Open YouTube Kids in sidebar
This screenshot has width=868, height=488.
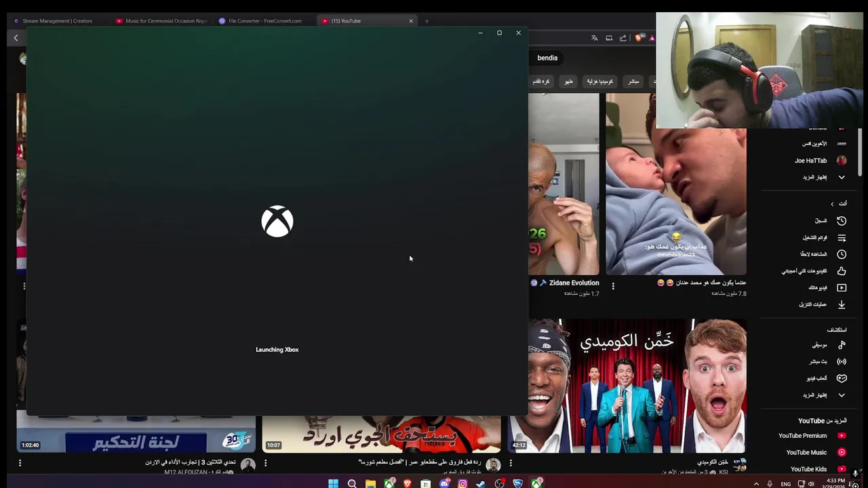pos(818,469)
